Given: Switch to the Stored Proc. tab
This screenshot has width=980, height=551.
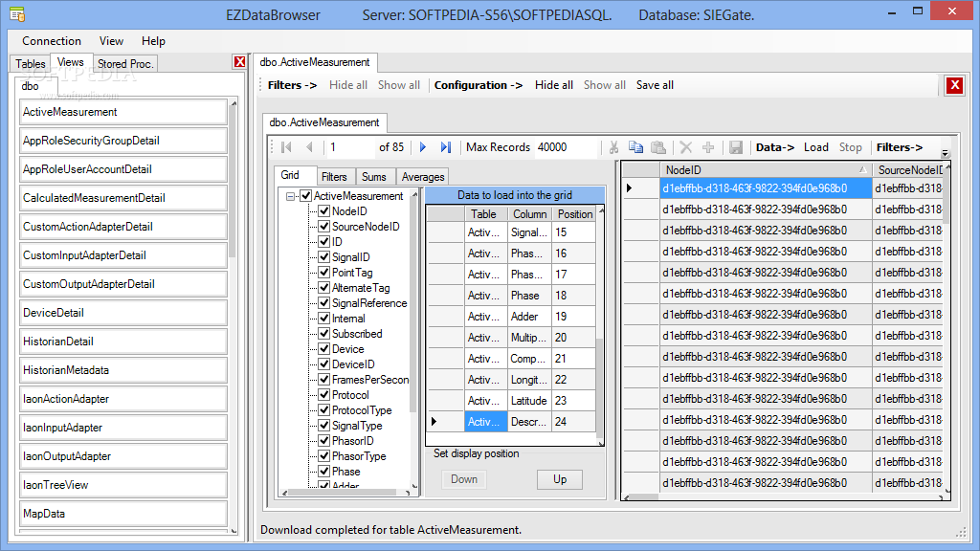Looking at the screenshot, I should click(125, 64).
